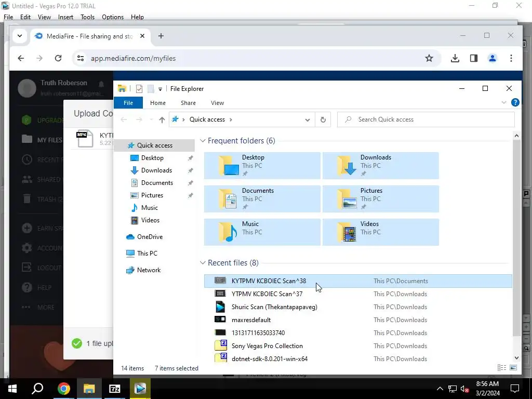Select the Desktop frequent folder tile
Screen dimensions: 532x399
(x=262, y=166)
